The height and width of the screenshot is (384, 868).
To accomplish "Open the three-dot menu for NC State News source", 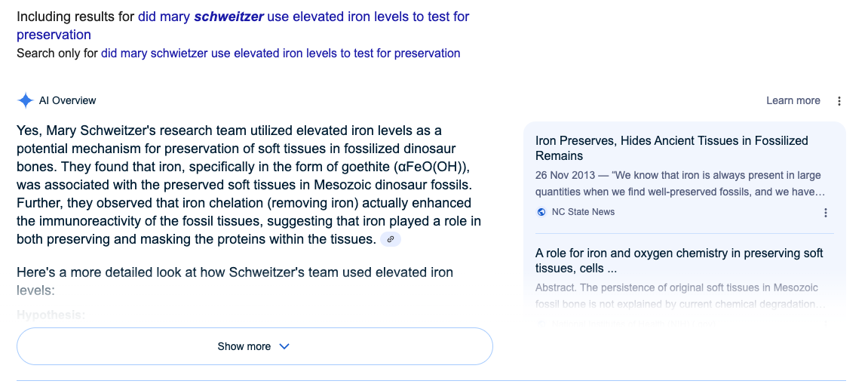I will [x=825, y=212].
